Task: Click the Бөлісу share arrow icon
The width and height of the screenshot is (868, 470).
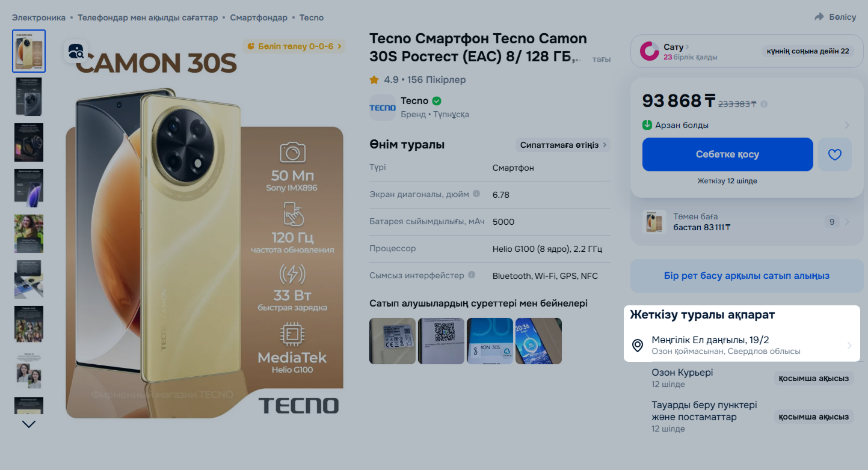Action: coord(819,17)
